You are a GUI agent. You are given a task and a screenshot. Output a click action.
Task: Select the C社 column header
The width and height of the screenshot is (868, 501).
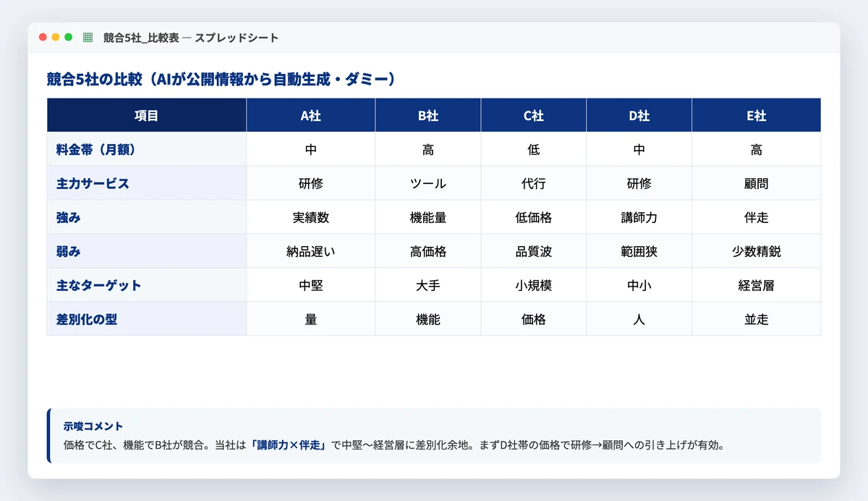pos(534,115)
